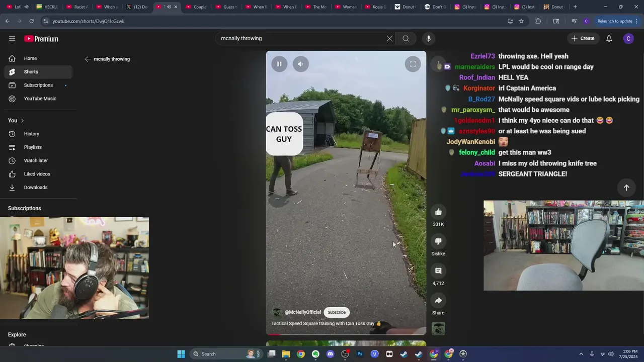Pause the playing Short
This screenshot has height=362, width=644.
(x=279, y=64)
